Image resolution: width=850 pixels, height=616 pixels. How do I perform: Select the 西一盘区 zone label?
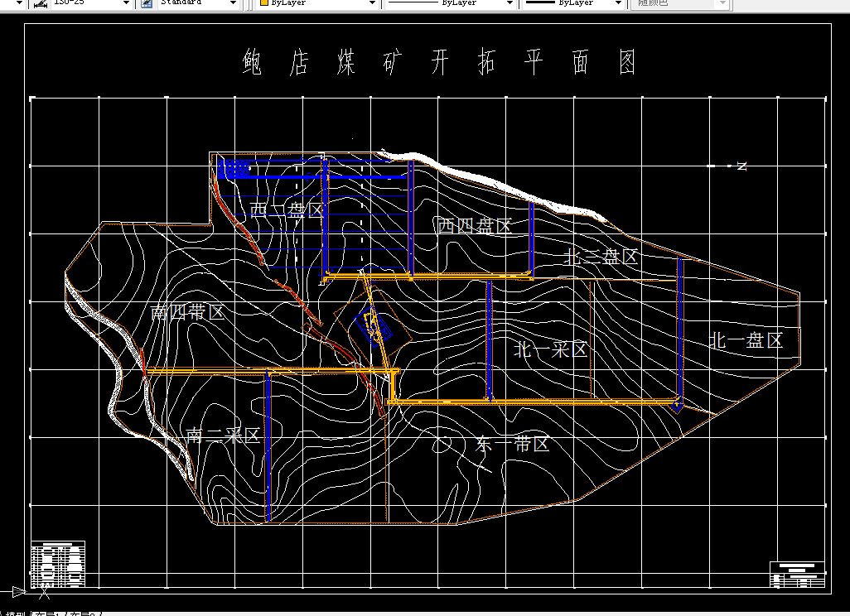click(x=287, y=209)
